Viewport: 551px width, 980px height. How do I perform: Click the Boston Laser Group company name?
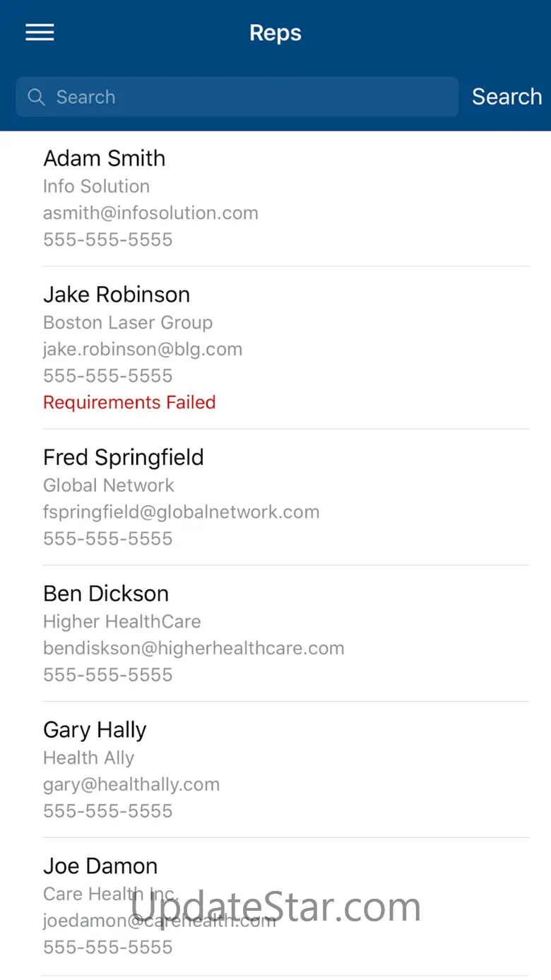[x=128, y=322]
